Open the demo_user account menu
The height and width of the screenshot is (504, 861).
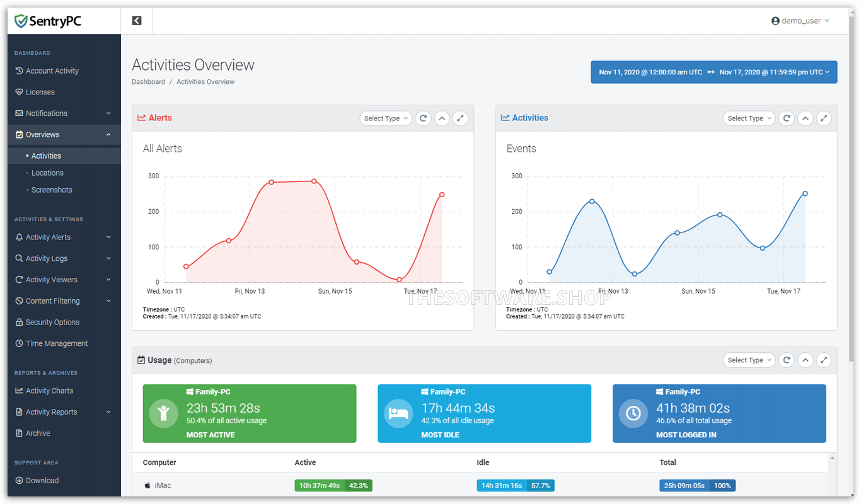(x=800, y=21)
